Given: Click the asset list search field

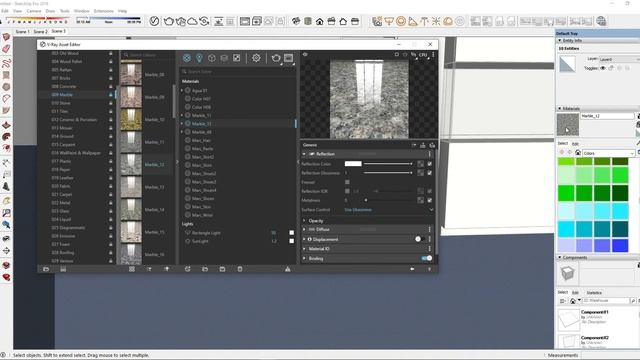Looking at the screenshot, I should pos(238,71).
